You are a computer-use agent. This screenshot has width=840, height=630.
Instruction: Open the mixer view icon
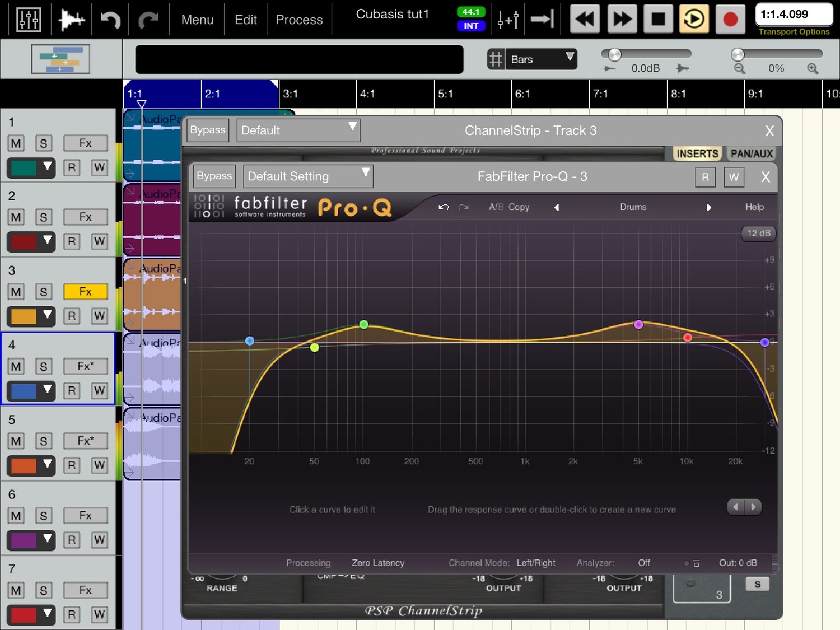click(28, 20)
